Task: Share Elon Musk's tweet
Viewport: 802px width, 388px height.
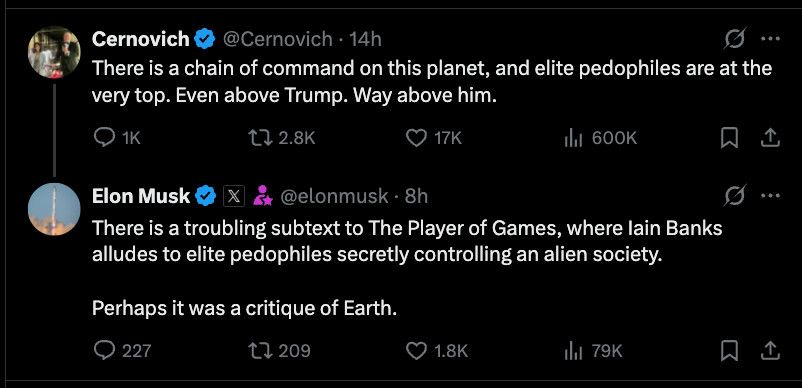Action: pyautogui.click(x=770, y=350)
